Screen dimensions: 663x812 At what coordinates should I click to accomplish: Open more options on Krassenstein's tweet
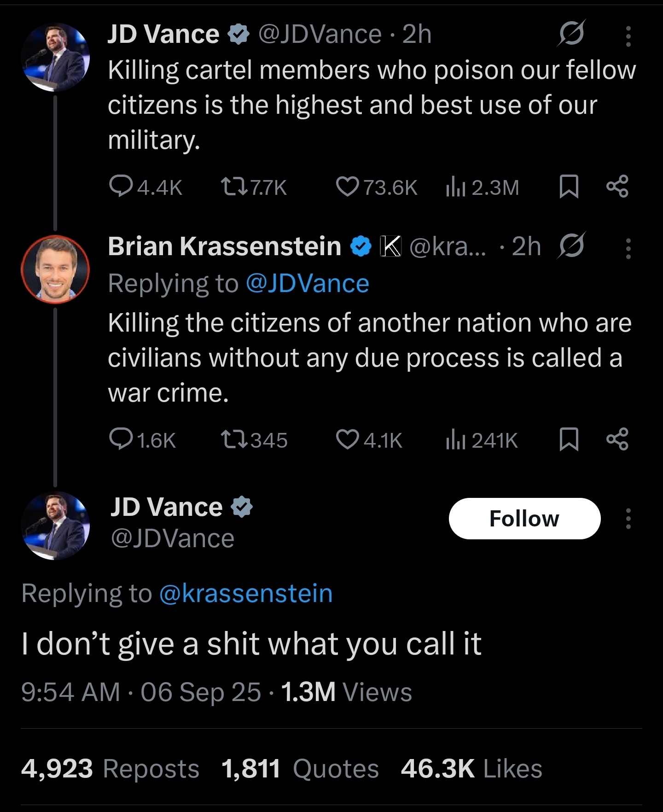pyautogui.click(x=628, y=249)
